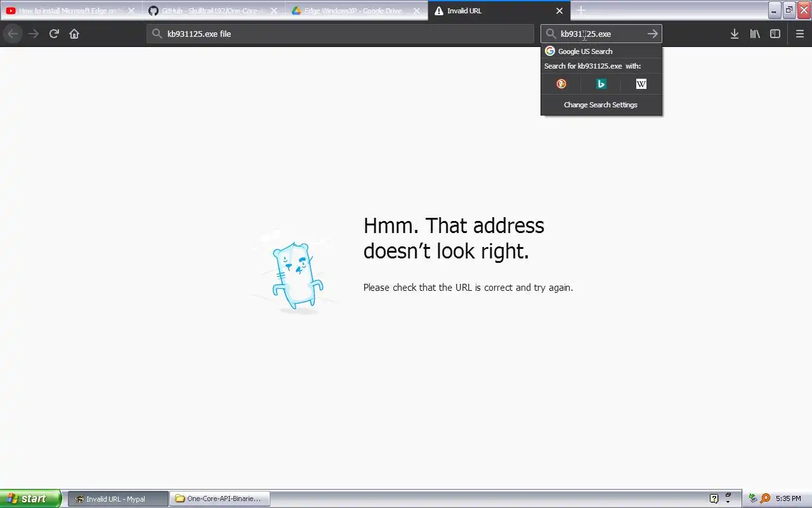Open Change Search Settings
The height and width of the screenshot is (508, 812).
[x=601, y=105]
